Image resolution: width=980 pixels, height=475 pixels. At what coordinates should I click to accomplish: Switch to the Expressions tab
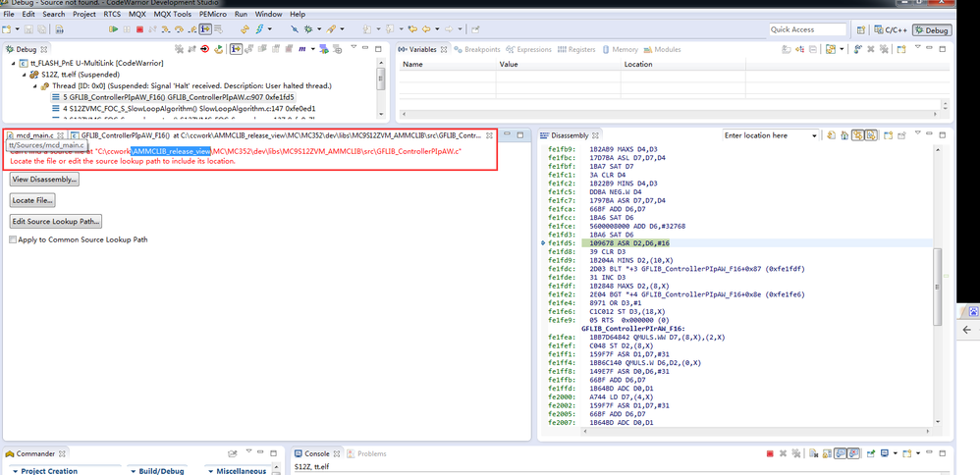pyautogui.click(x=528, y=49)
